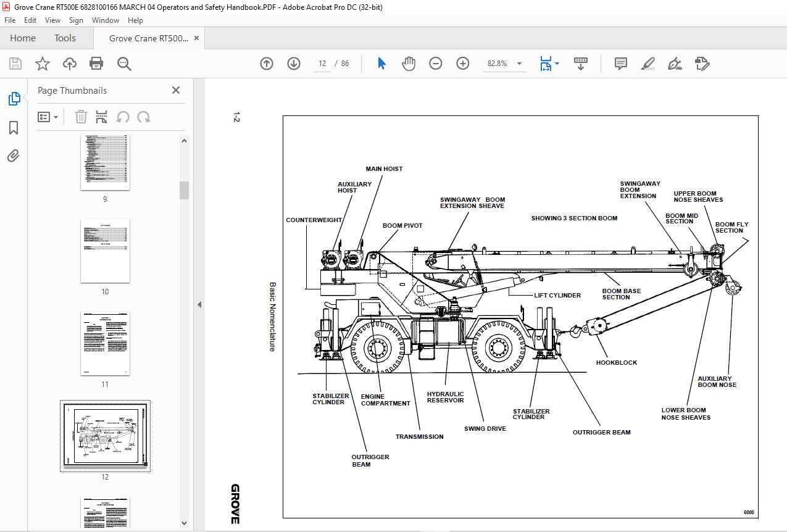The height and width of the screenshot is (532, 787).
Task: Open thumbnail options menu dropdown
Action: 48,117
